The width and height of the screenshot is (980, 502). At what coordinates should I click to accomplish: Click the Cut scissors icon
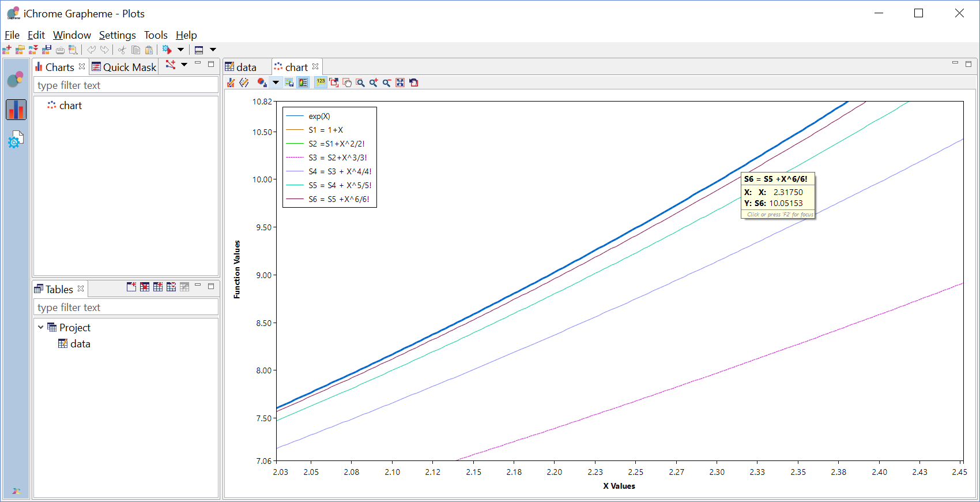[x=122, y=50]
